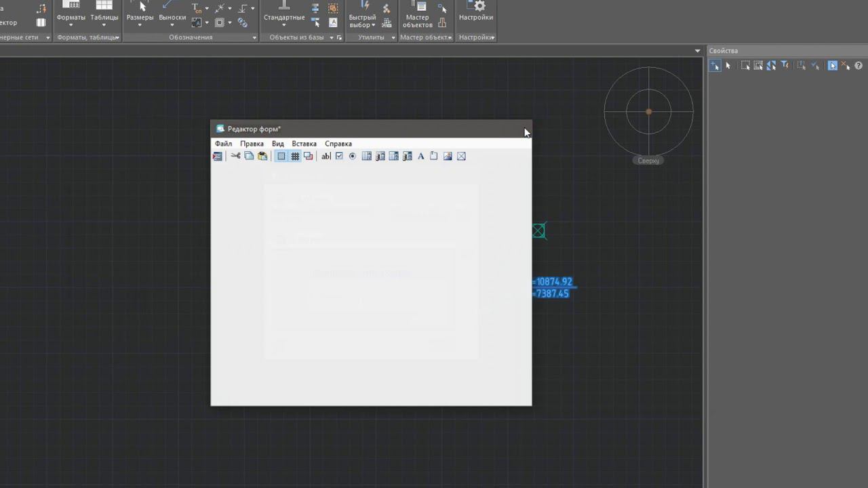Click the scissors Cut icon in form editor
Screen dimensions: 868x488
pos(235,156)
